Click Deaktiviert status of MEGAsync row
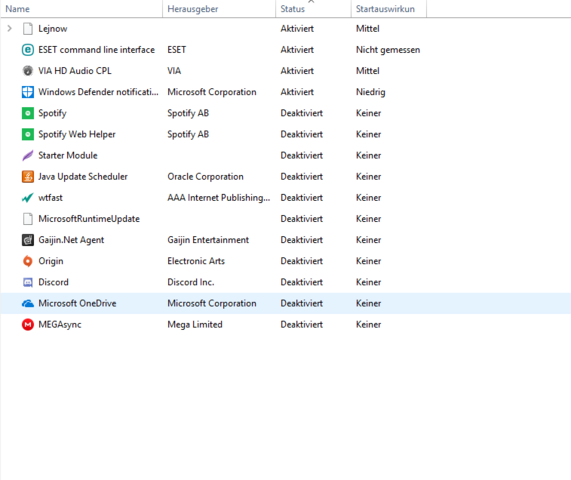The height and width of the screenshot is (480, 571). tap(302, 324)
